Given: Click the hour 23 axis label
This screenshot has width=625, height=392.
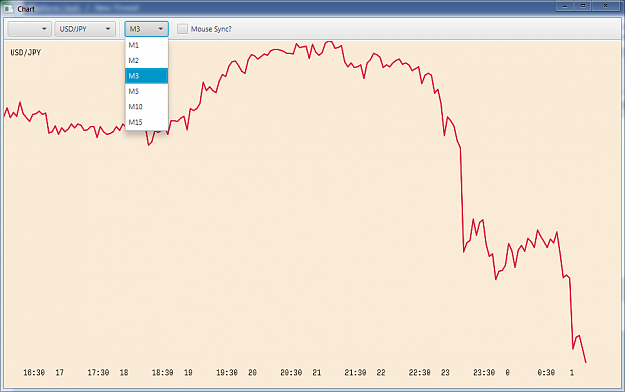Looking at the screenshot, I should 445,372.
